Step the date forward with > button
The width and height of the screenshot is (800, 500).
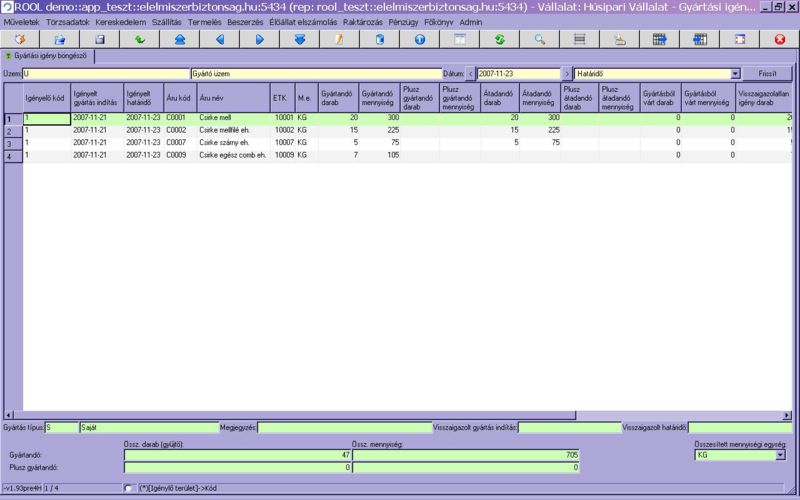click(x=567, y=74)
